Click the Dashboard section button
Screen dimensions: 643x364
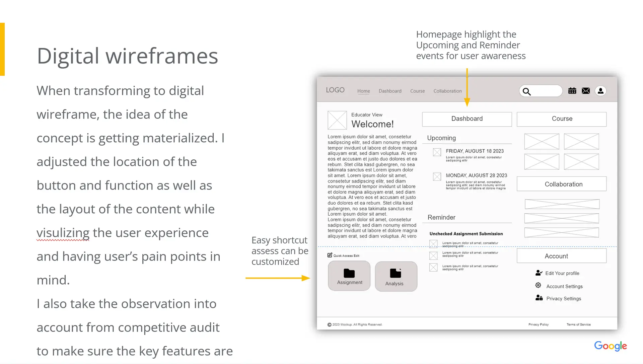coord(467,119)
